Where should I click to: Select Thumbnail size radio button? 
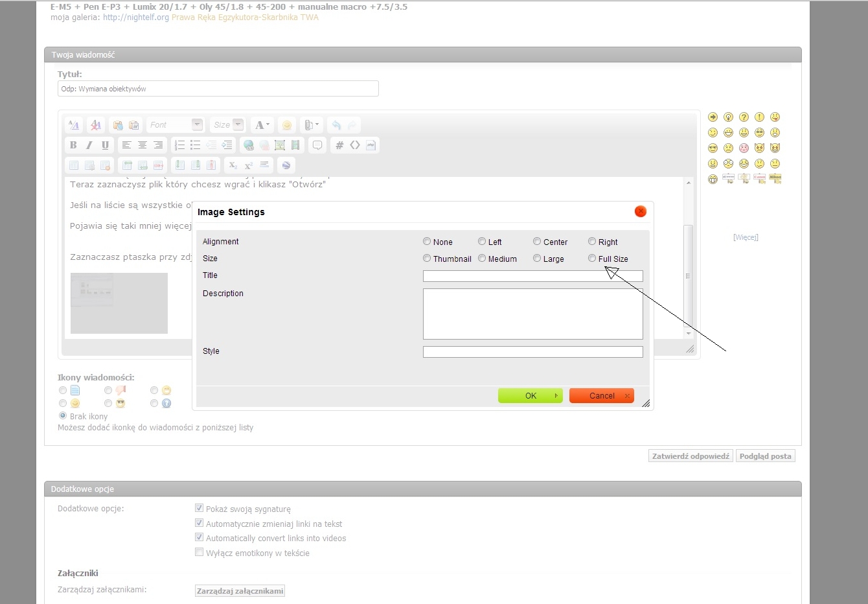click(427, 259)
